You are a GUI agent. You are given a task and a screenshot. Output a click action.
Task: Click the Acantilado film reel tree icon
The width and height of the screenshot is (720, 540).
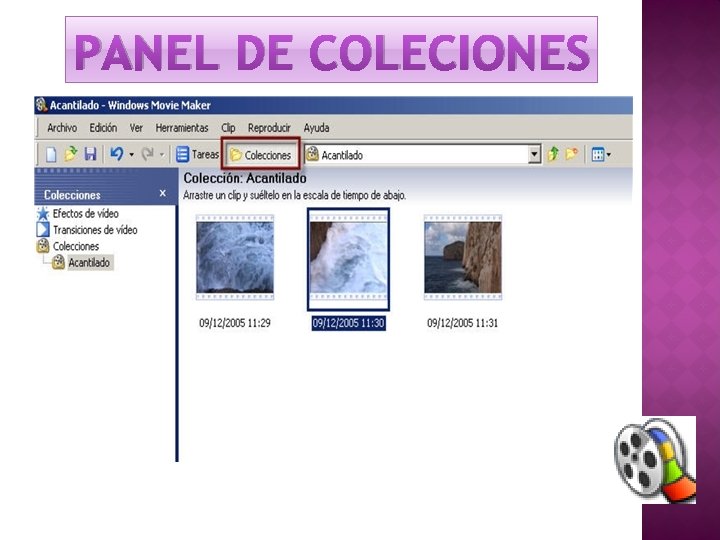point(58,262)
